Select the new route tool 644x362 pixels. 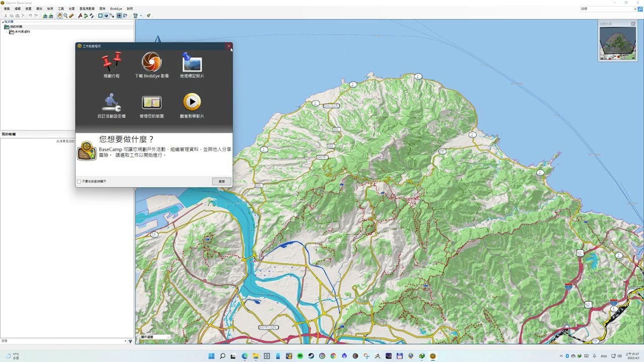[x=86, y=16]
